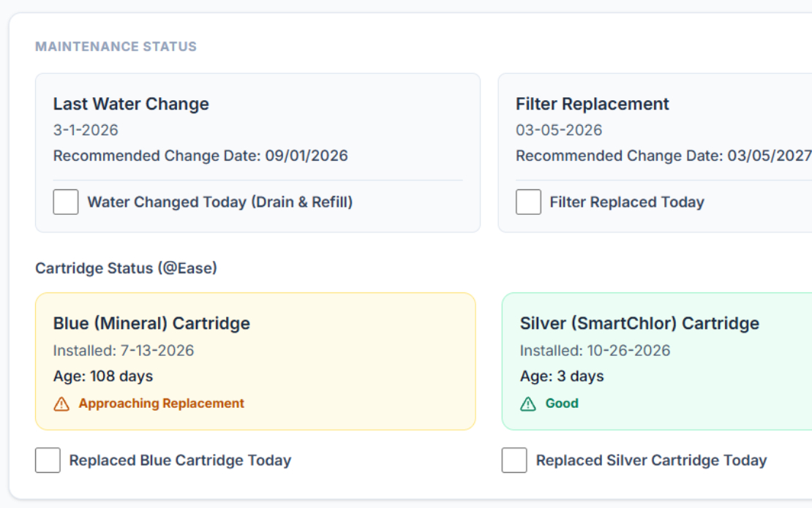Click Recommended Change Date: 09/01/2026

click(x=200, y=156)
